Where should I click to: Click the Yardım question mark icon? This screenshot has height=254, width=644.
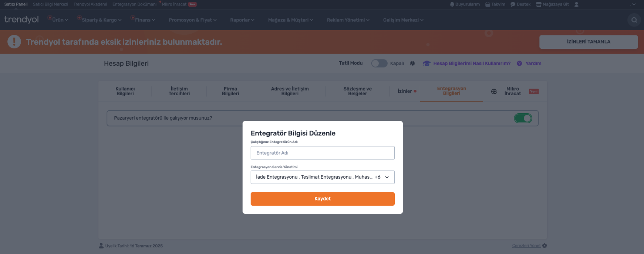point(519,63)
